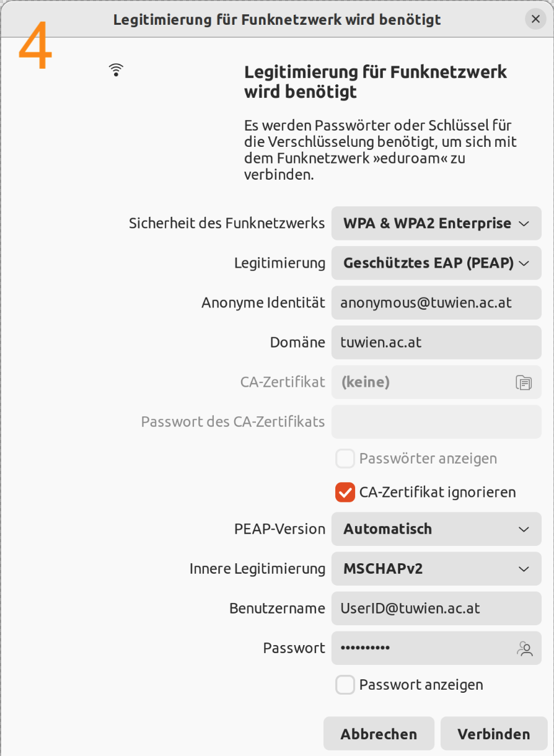This screenshot has height=756, width=554.
Task: Open CA-Zertifikat file chooser icon
Action: click(524, 382)
